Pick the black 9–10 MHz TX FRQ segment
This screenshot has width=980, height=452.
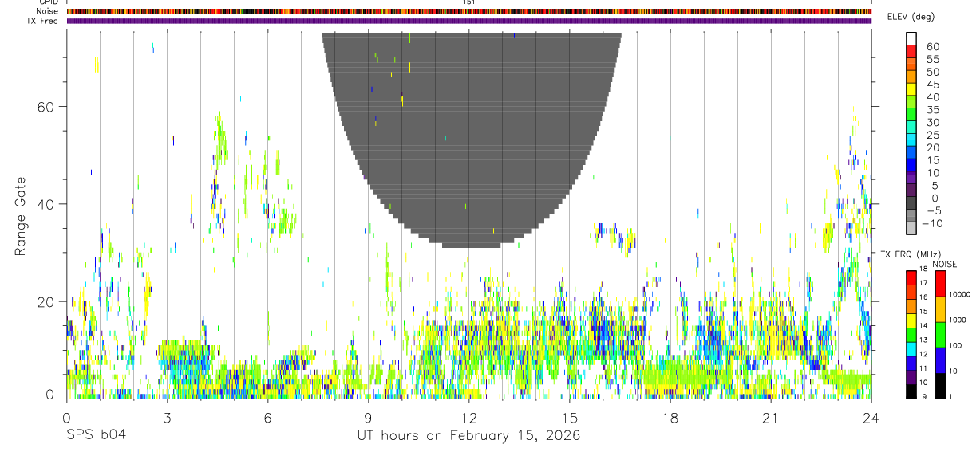pos(911,391)
